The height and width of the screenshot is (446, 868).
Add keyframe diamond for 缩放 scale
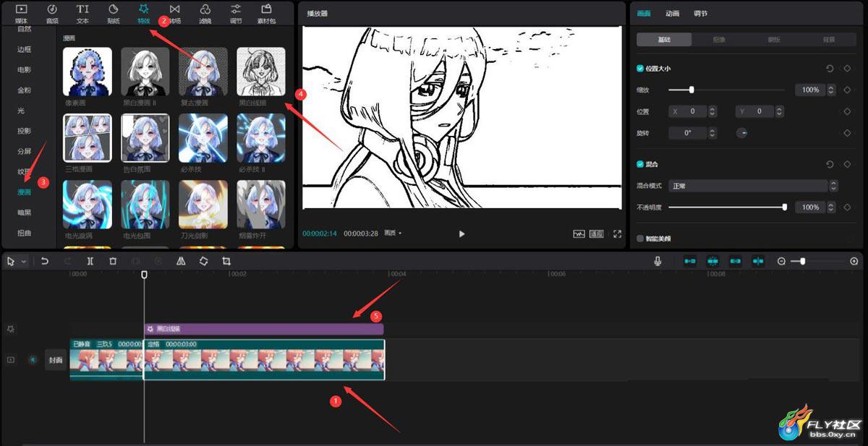(x=846, y=90)
